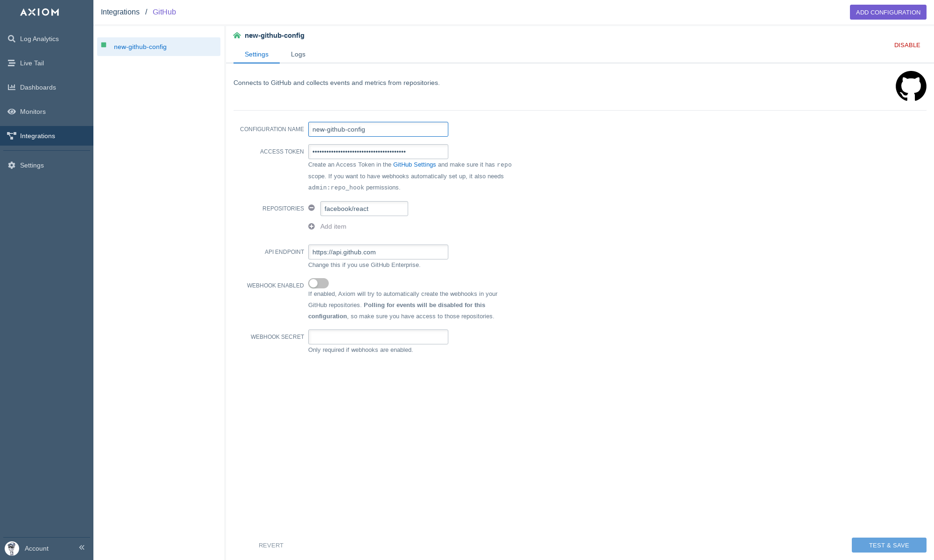The height and width of the screenshot is (560, 934).
Task: Switch to the Logs tab
Action: 298,54
